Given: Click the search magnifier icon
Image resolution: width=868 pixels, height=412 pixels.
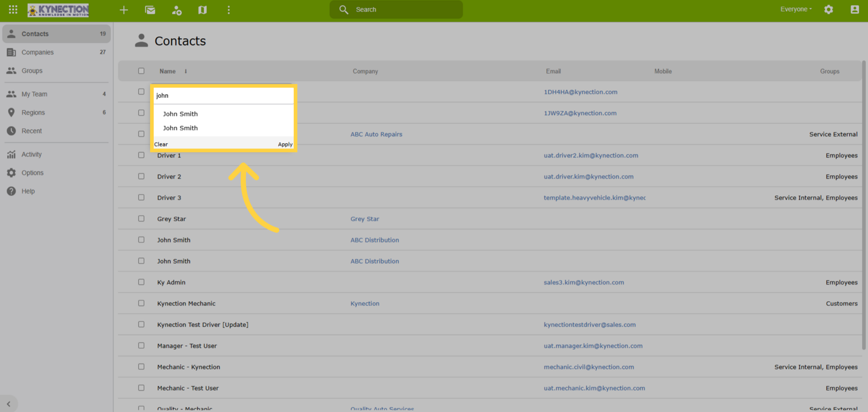Looking at the screenshot, I should coord(344,9).
